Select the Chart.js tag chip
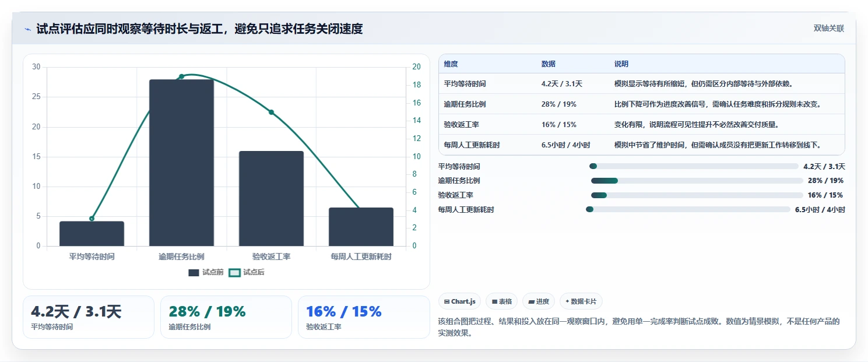The height and width of the screenshot is (362, 868). (x=459, y=301)
